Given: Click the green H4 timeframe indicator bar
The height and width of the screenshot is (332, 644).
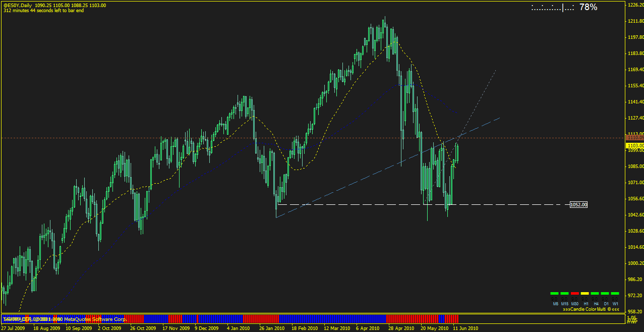Looking at the screenshot, I should [x=595, y=293].
